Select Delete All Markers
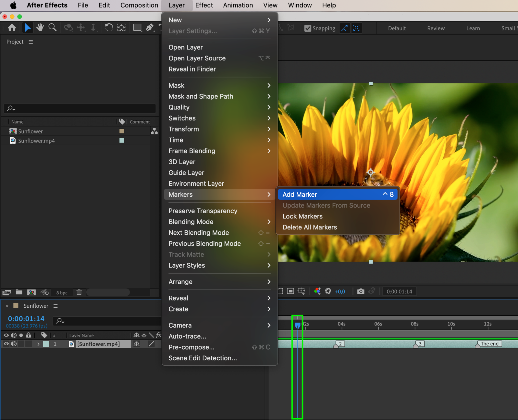Image resolution: width=518 pixels, height=420 pixels. 309,227
